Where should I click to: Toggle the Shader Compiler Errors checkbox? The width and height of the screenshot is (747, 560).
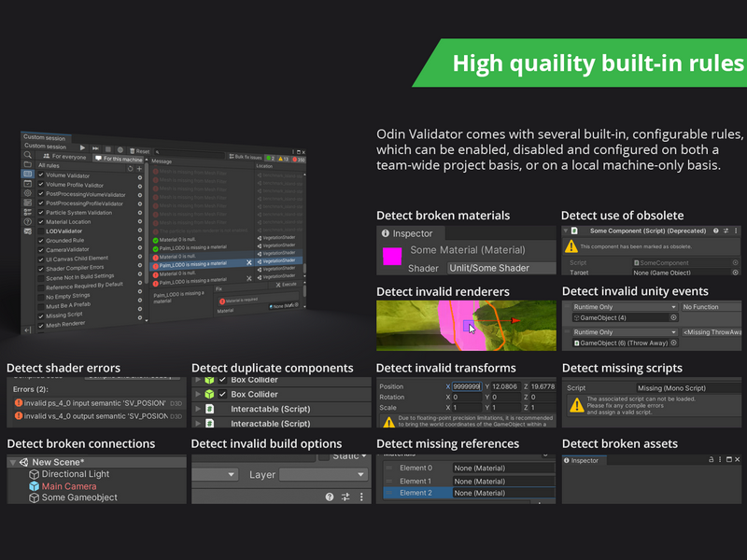41,269
